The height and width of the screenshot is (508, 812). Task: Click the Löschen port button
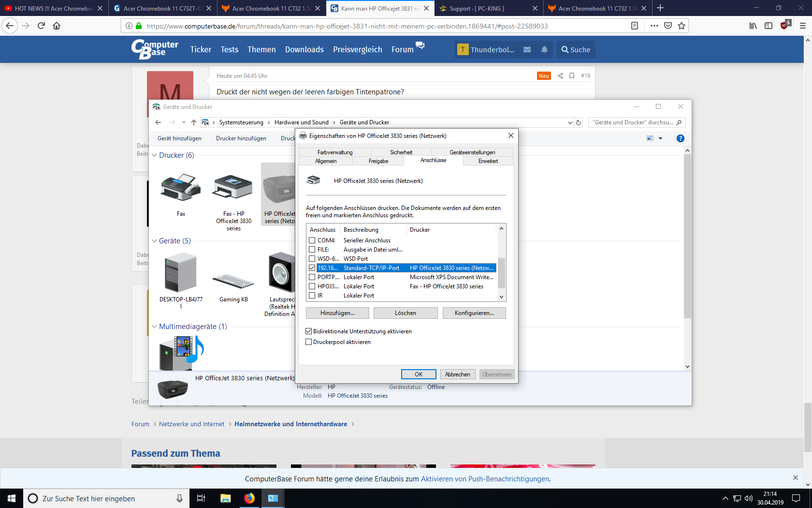tap(406, 313)
